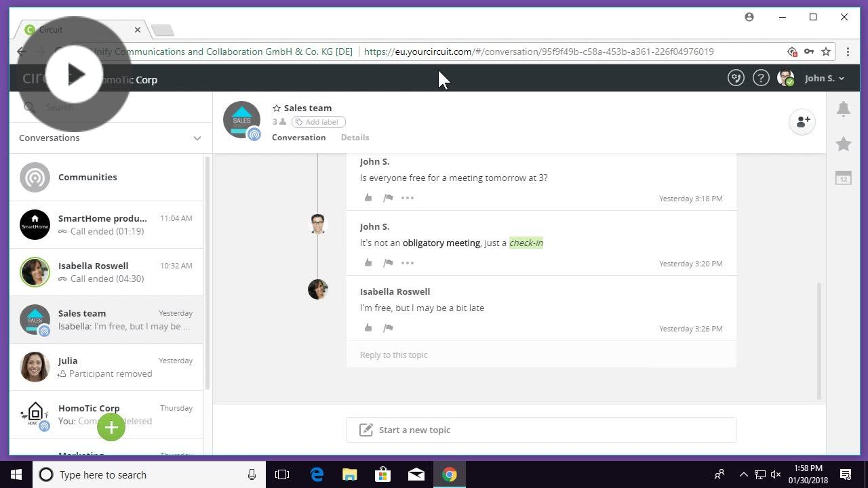Click 'check-in' highlighted text
This screenshot has height=488, width=868.
point(526,243)
